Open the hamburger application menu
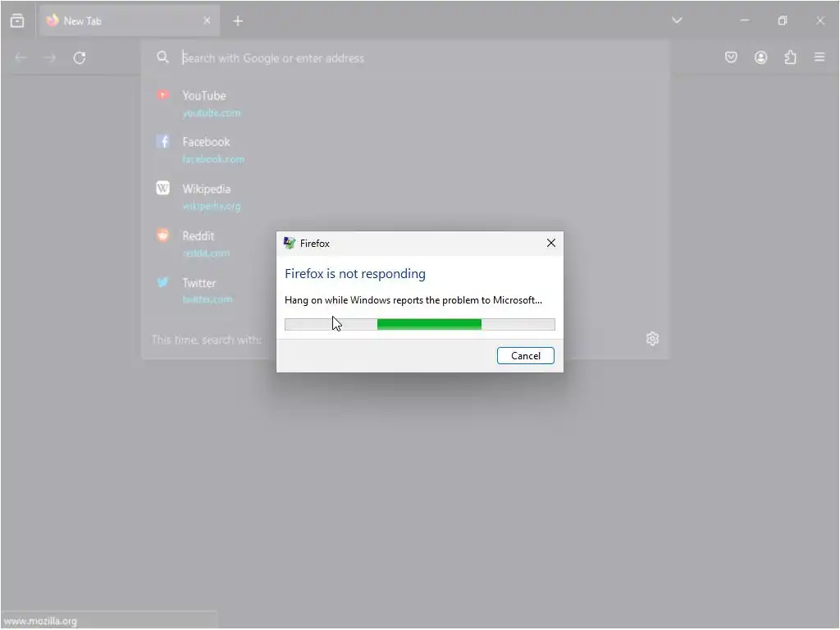 coord(819,57)
